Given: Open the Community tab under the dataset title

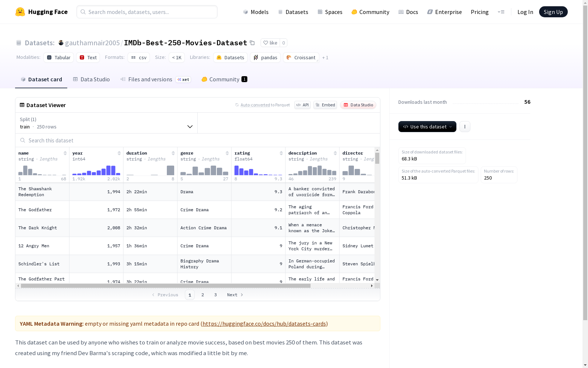Looking at the screenshot, I should pos(224,79).
